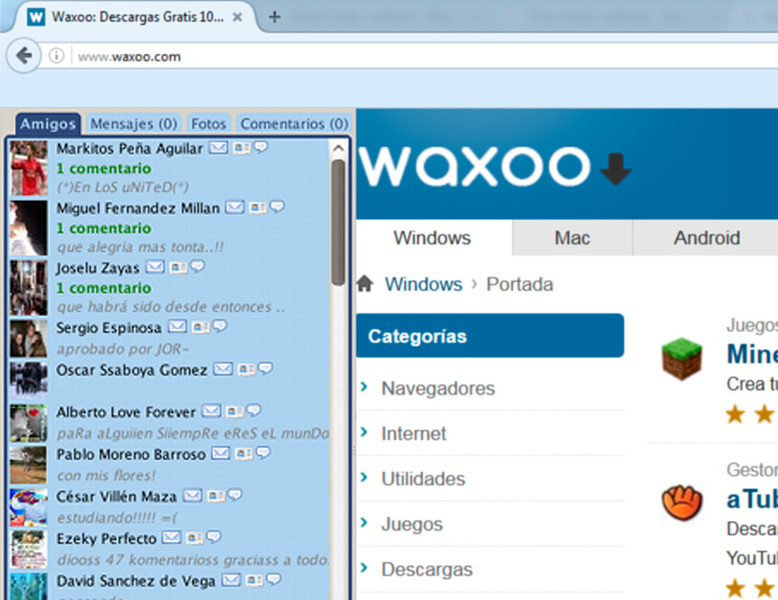Select the Mac platform tab
778x600 pixels.
click(572, 238)
